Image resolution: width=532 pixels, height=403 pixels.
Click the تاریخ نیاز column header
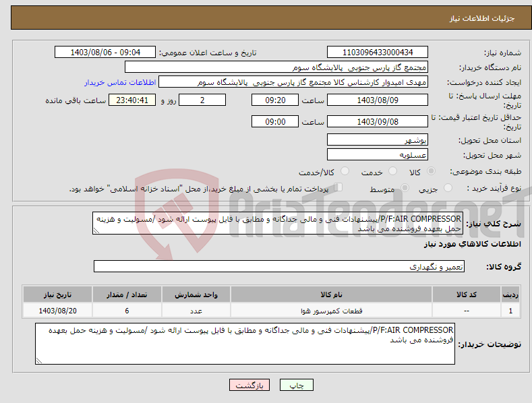click(58, 294)
